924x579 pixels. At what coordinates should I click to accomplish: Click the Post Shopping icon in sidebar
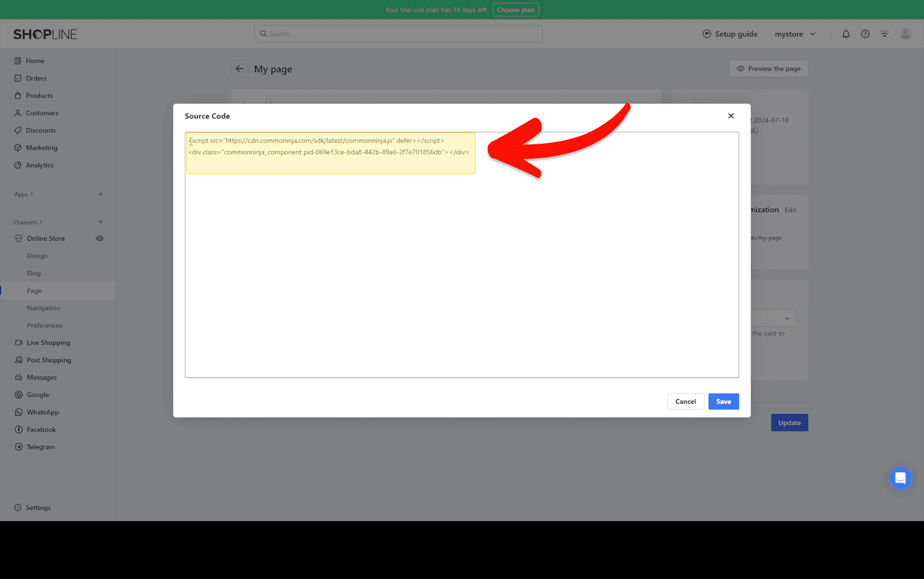tap(19, 360)
